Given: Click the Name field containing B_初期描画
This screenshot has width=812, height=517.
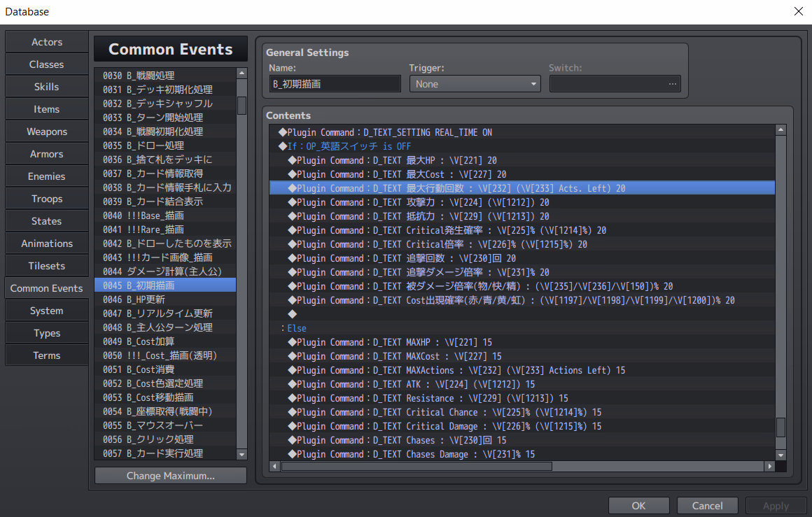Looking at the screenshot, I should (x=335, y=84).
